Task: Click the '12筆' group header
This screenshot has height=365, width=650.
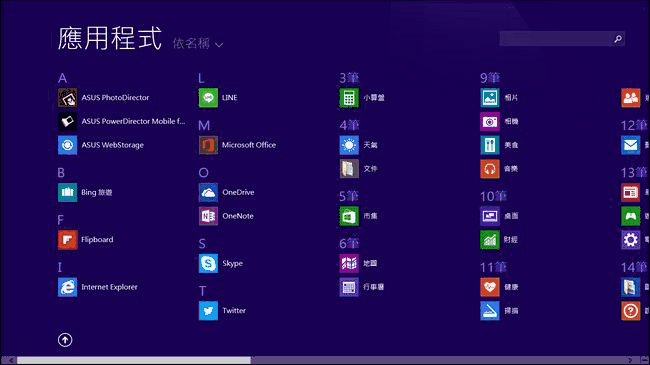Action: pyautogui.click(x=634, y=125)
